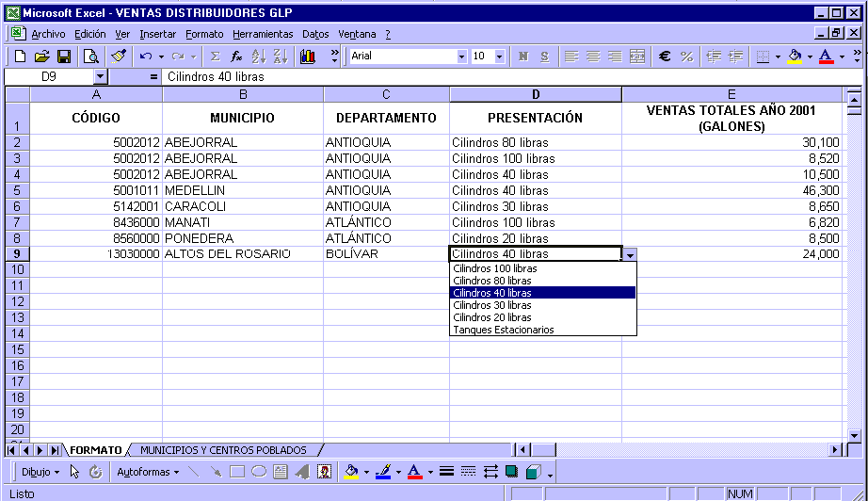
Task: Open the Name Box dropdown arrow
Action: (x=101, y=76)
